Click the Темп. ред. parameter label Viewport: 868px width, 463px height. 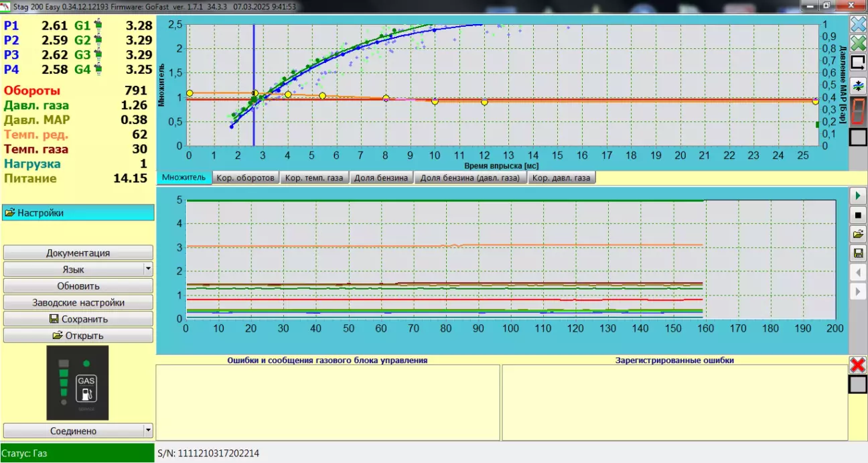[36, 135]
